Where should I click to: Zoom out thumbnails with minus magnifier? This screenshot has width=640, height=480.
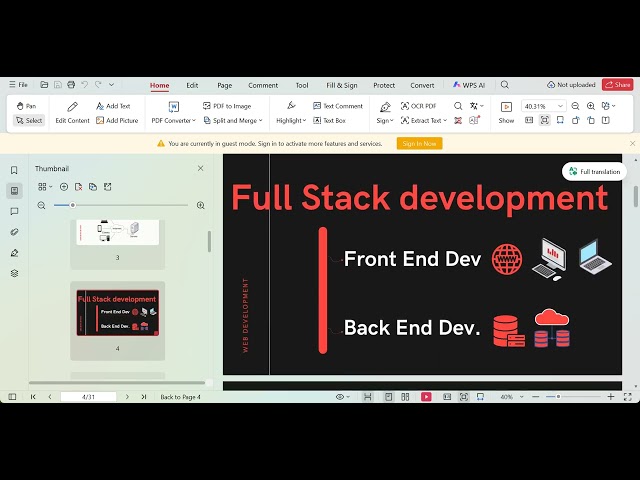click(x=41, y=205)
